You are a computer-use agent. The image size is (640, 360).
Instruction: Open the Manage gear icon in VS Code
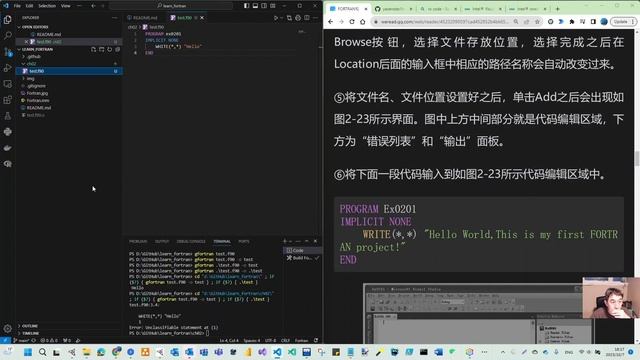pyautogui.click(x=7, y=329)
